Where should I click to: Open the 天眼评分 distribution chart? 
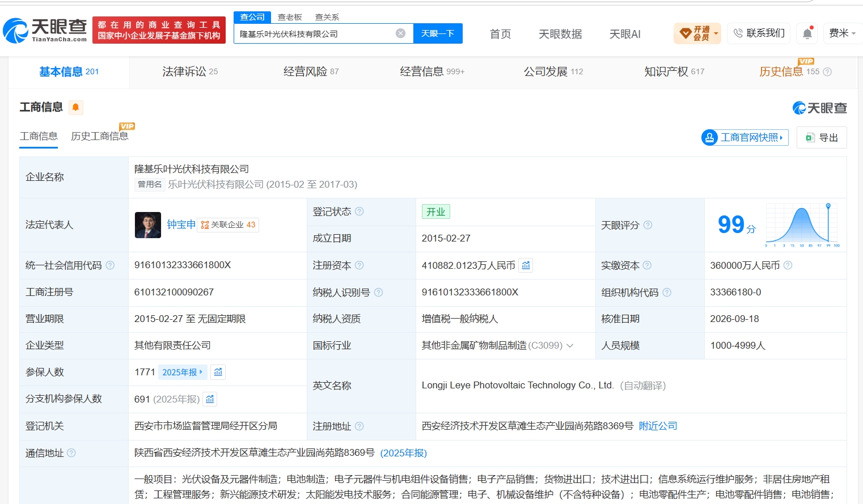point(802,225)
